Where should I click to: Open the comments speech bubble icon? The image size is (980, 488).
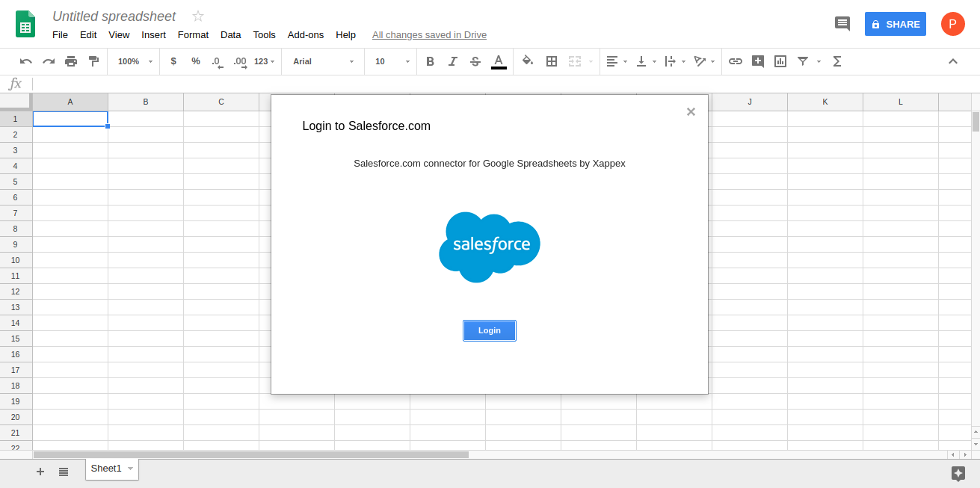[x=842, y=24]
